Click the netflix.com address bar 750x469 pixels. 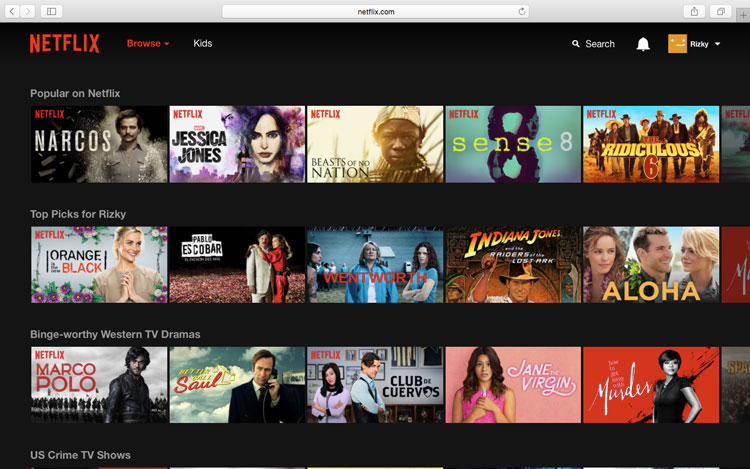[375, 11]
